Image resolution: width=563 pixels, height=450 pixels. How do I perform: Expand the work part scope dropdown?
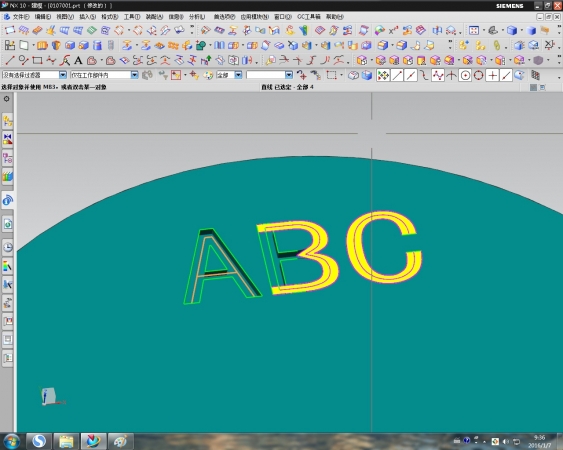point(134,75)
